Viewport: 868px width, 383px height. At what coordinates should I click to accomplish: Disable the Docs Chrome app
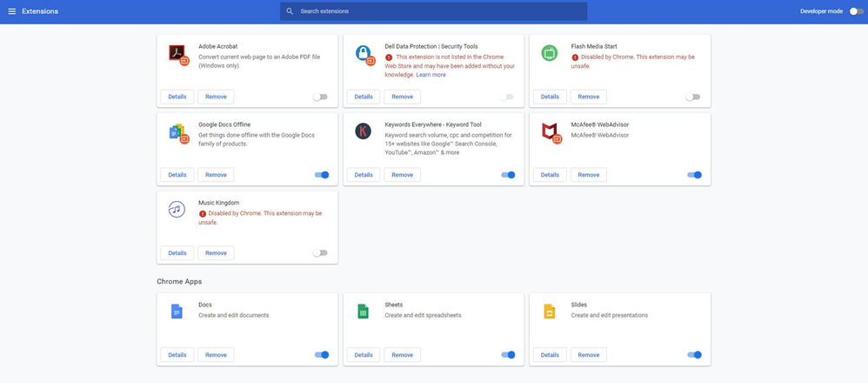pos(322,355)
